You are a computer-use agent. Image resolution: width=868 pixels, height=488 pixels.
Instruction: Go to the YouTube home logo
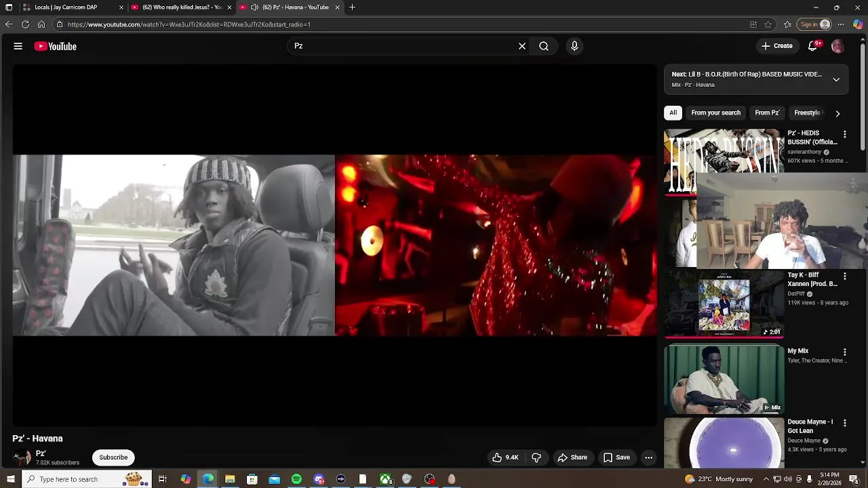point(56,46)
